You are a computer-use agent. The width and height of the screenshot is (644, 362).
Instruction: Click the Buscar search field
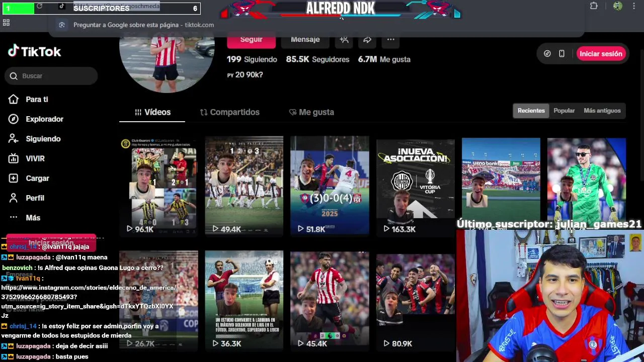coord(51,76)
